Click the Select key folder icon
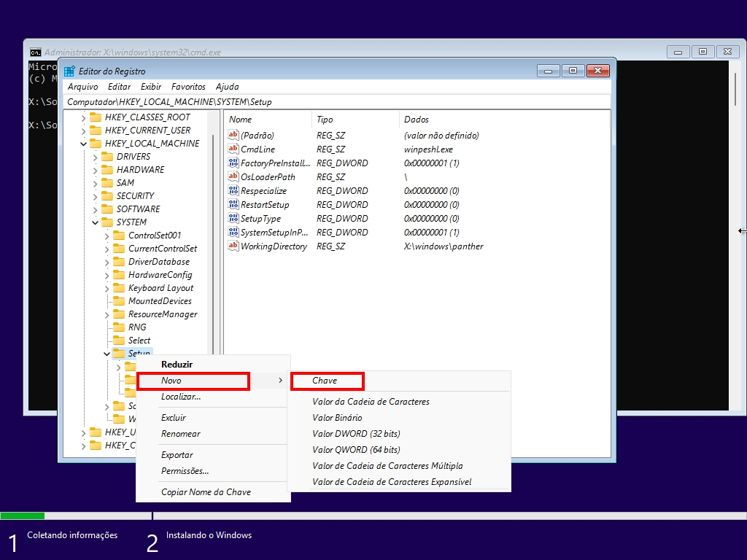The image size is (747, 560). 119,341
